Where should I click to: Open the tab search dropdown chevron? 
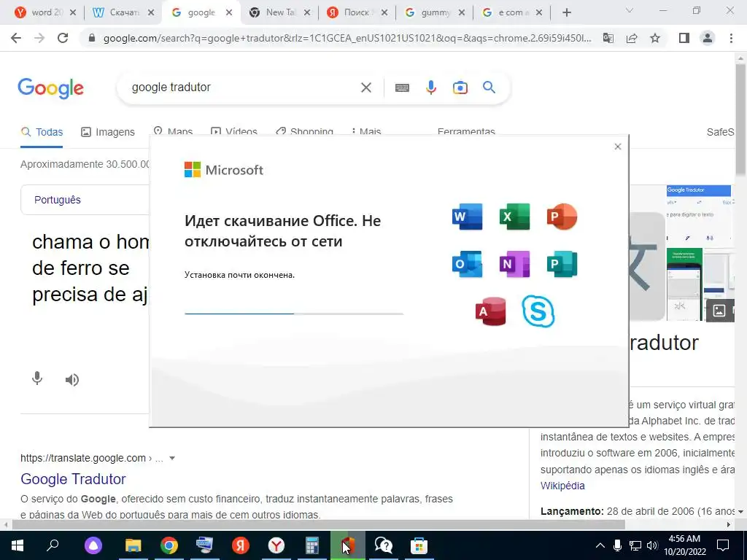pyautogui.click(x=630, y=10)
